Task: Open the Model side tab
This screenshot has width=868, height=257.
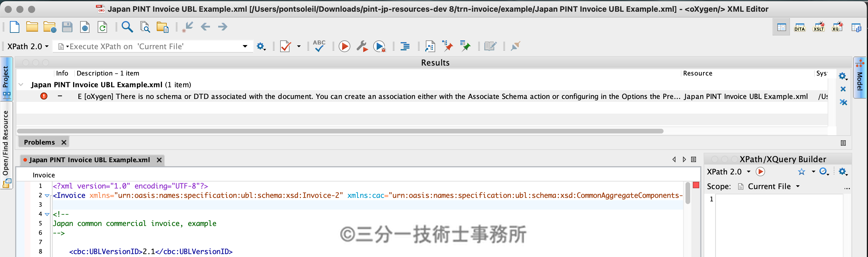Action: pos(860,78)
